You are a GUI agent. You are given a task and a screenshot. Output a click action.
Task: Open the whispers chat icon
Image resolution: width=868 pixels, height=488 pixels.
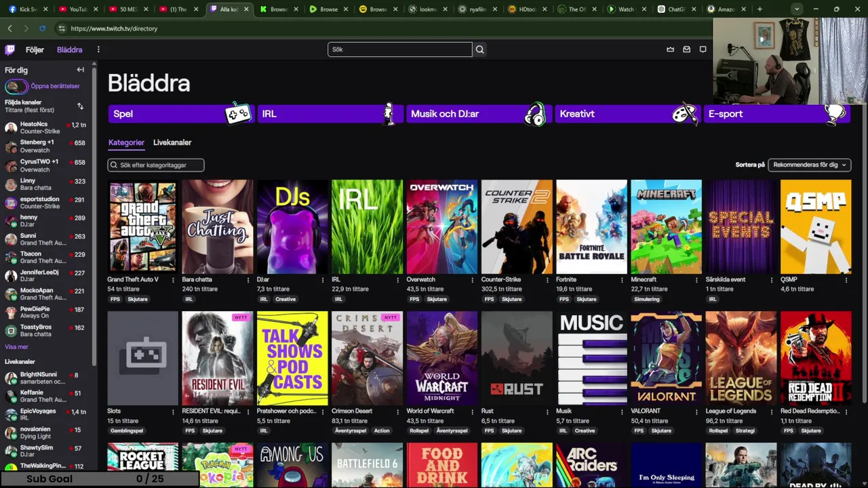click(703, 49)
